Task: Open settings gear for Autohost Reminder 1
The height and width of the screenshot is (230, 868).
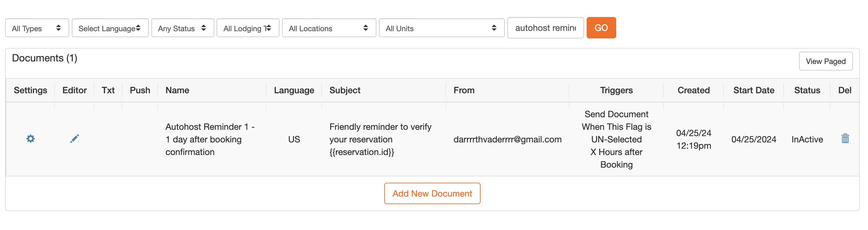Action: click(30, 139)
